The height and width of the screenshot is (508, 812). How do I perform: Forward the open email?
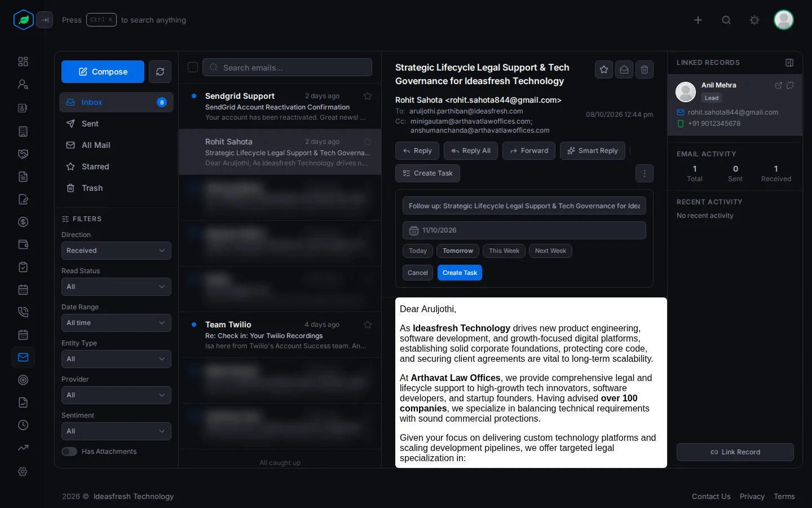coord(529,151)
